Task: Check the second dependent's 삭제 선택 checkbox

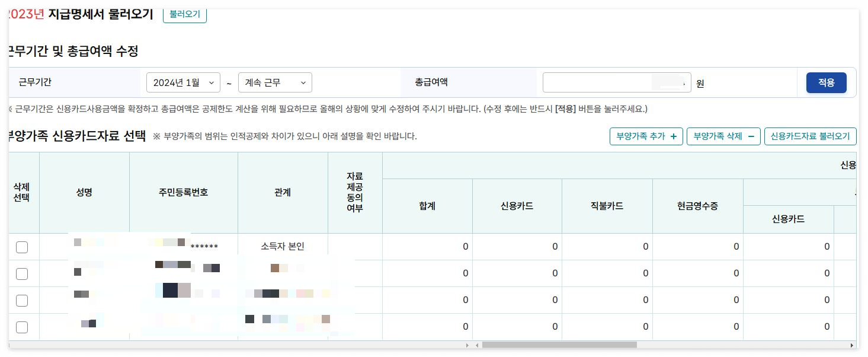Action: click(x=22, y=273)
